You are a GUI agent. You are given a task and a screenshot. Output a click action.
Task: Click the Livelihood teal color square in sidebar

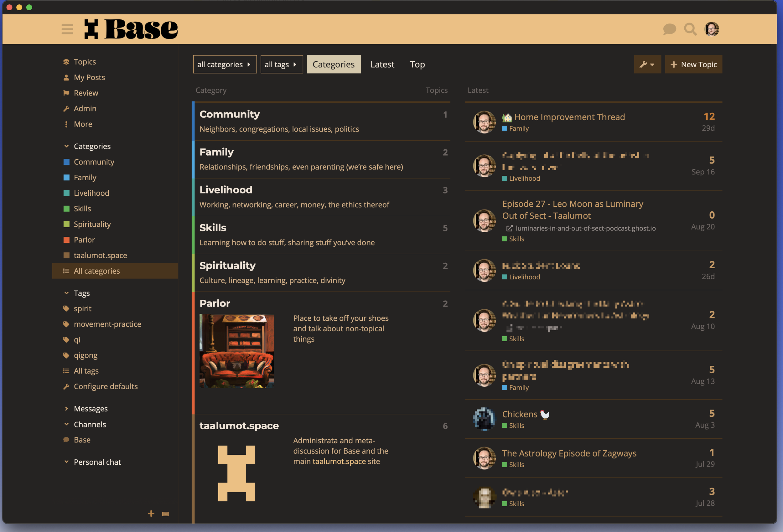66,193
